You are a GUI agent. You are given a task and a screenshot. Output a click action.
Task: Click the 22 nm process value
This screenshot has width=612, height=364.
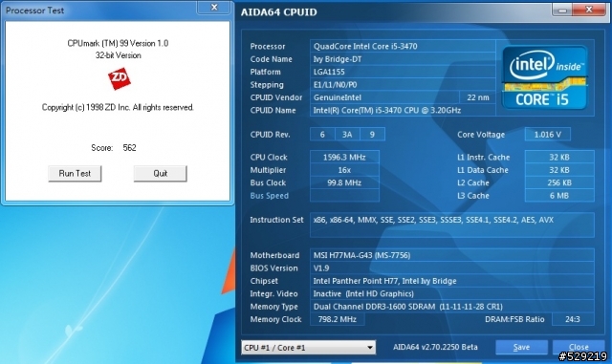click(x=478, y=97)
